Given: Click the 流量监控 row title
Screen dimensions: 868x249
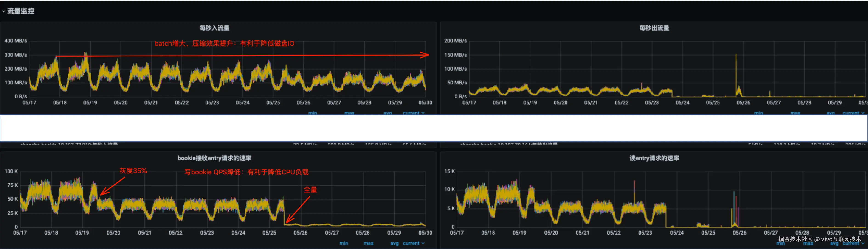Looking at the screenshot, I should (x=21, y=11).
